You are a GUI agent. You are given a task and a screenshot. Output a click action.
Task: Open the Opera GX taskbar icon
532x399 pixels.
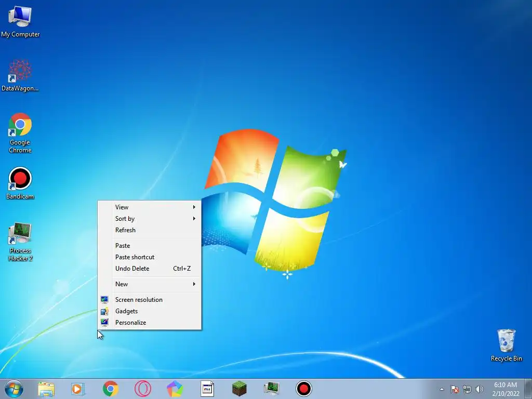pos(142,389)
